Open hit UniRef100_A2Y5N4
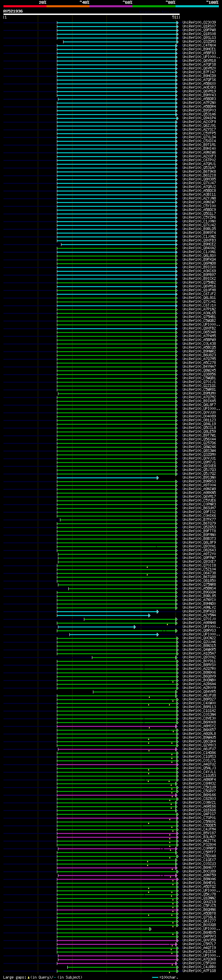Viewport: 222px width, 980px height. 199,615
